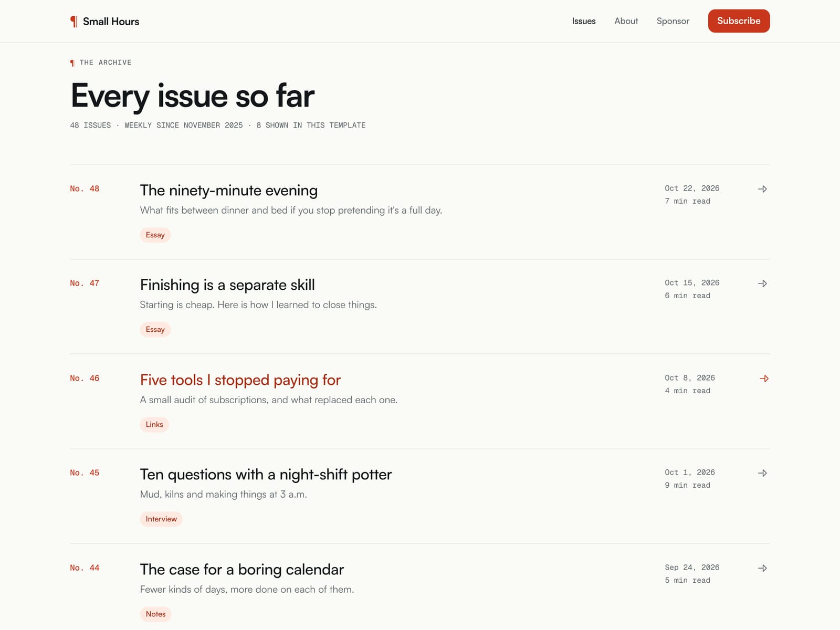Open the About page in navigation
Image resolution: width=840 pixels, height=630 pixels.
coord(626,21)
